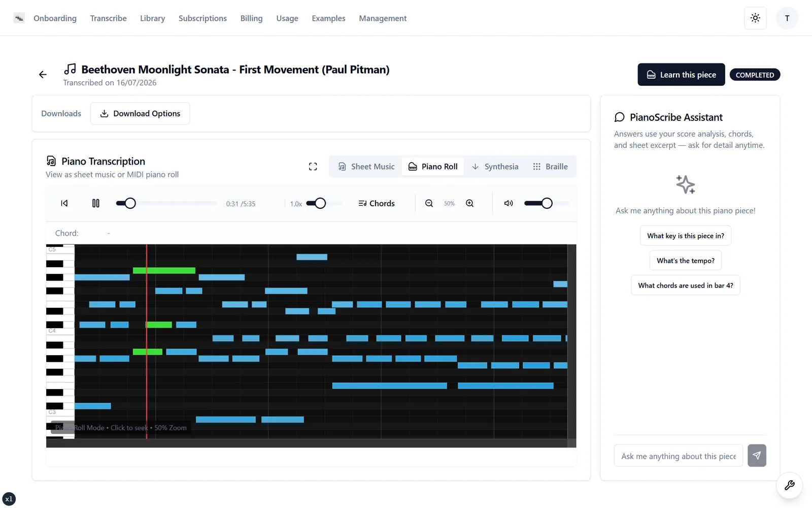Expand piano roll to fullscreen
Screen dimensions: 812x508
(313, 167)
